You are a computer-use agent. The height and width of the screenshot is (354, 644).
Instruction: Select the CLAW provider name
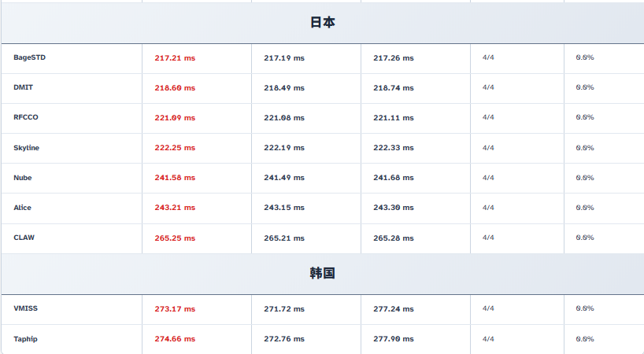tap(24, 238)
